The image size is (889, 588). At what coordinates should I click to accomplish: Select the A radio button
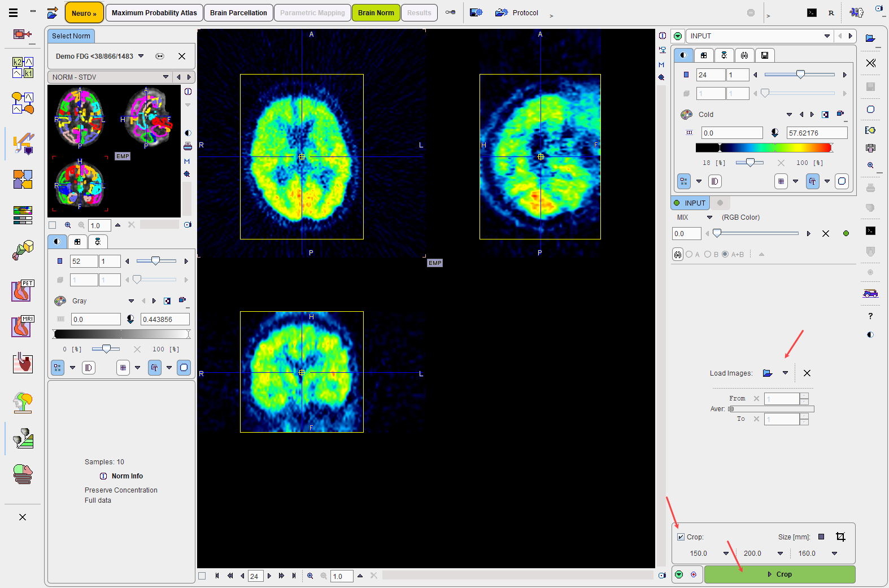[689, 255]
